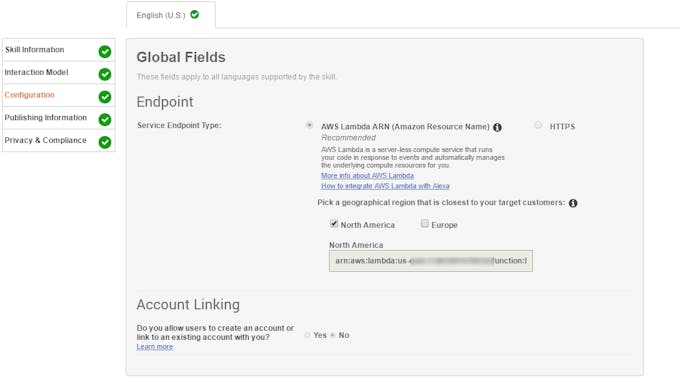680x382 pixels.
Task: Choose Yes for account linking
Action: [307, 335]
